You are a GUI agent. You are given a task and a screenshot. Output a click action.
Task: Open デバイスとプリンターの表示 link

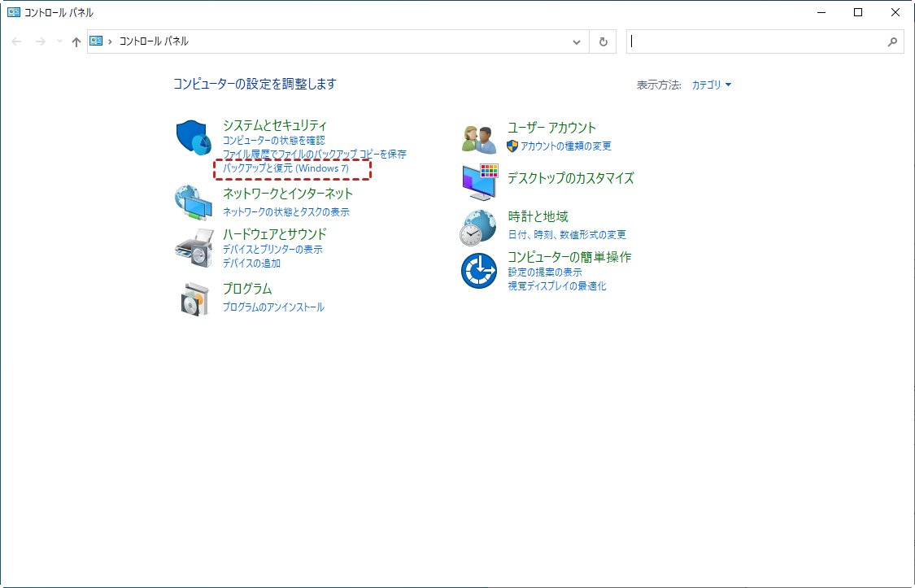[272, 249]
